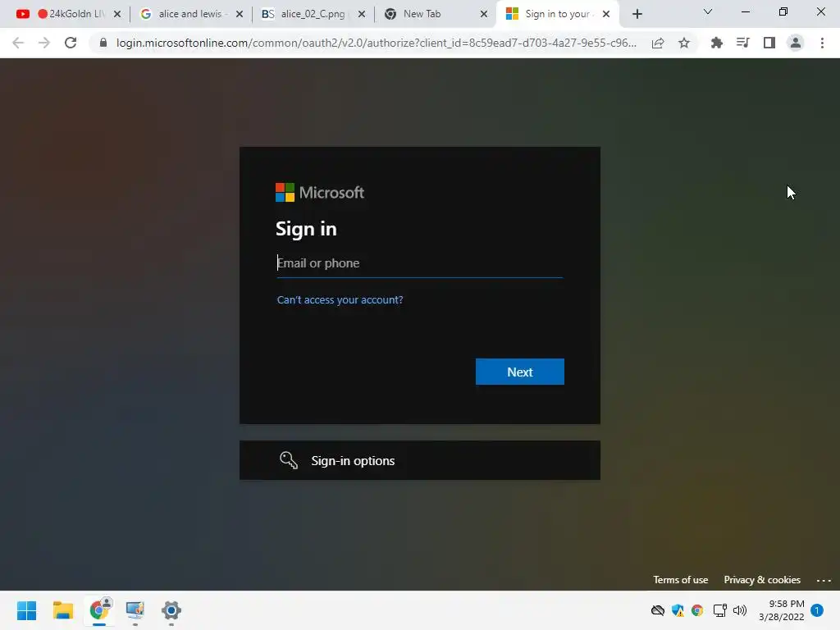Share this page icon in address bar

658,43
